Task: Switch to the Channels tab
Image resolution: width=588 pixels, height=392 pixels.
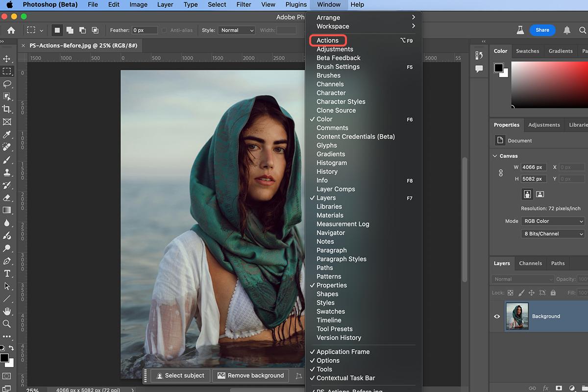Action: 530,263
